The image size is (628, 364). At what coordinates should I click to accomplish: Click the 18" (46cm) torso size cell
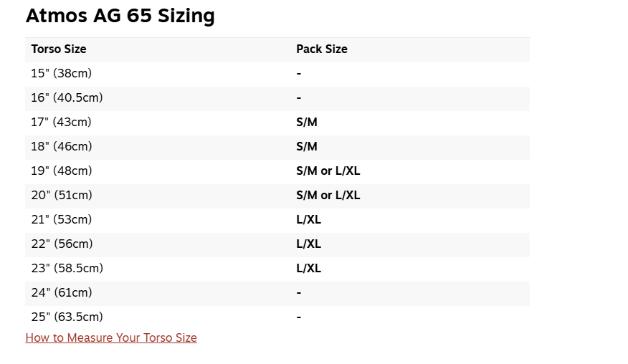(62, 146)
